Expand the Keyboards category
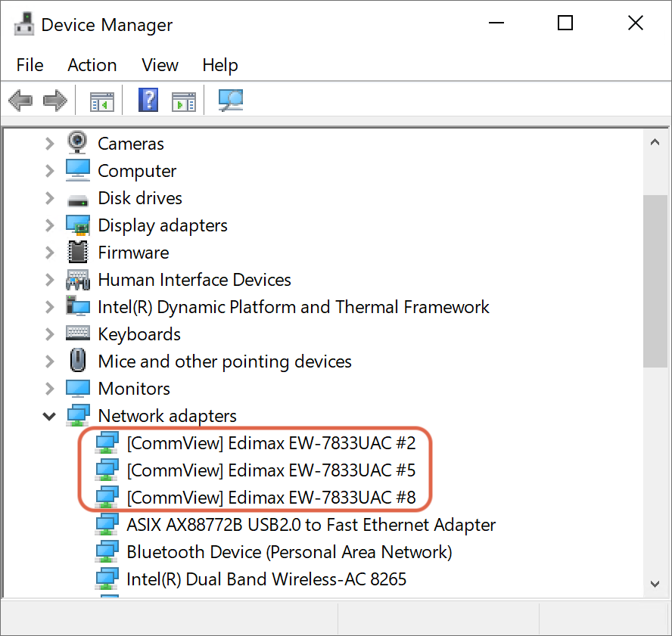This screenshot has width=672, height=636. [x=50, y=334]
